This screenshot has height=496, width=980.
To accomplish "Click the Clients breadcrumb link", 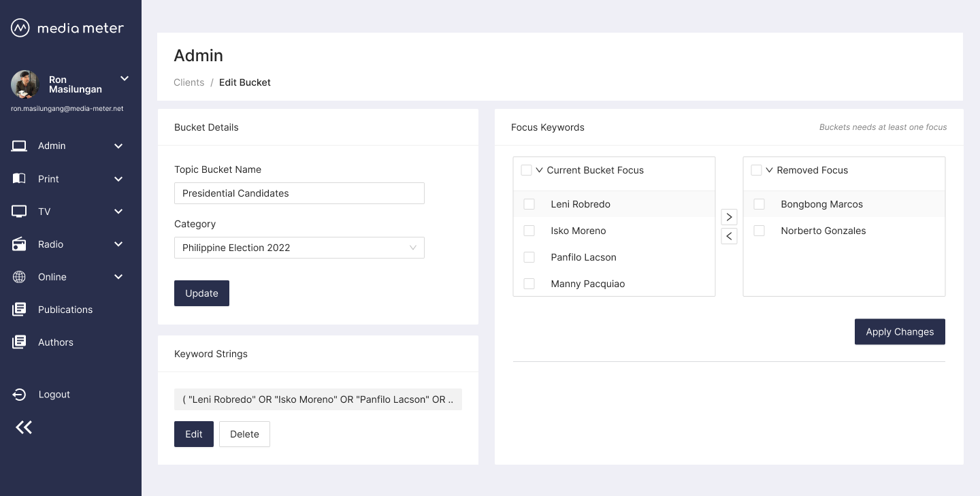I will [x=189, y=82].
